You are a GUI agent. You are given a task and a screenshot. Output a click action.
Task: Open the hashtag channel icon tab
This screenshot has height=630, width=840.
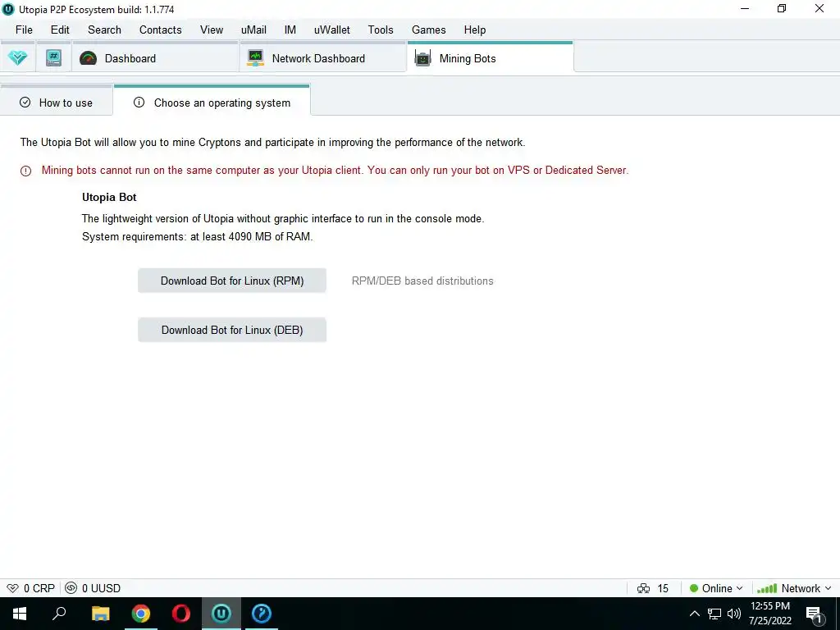pyautogui.click(x=53, y=57)
